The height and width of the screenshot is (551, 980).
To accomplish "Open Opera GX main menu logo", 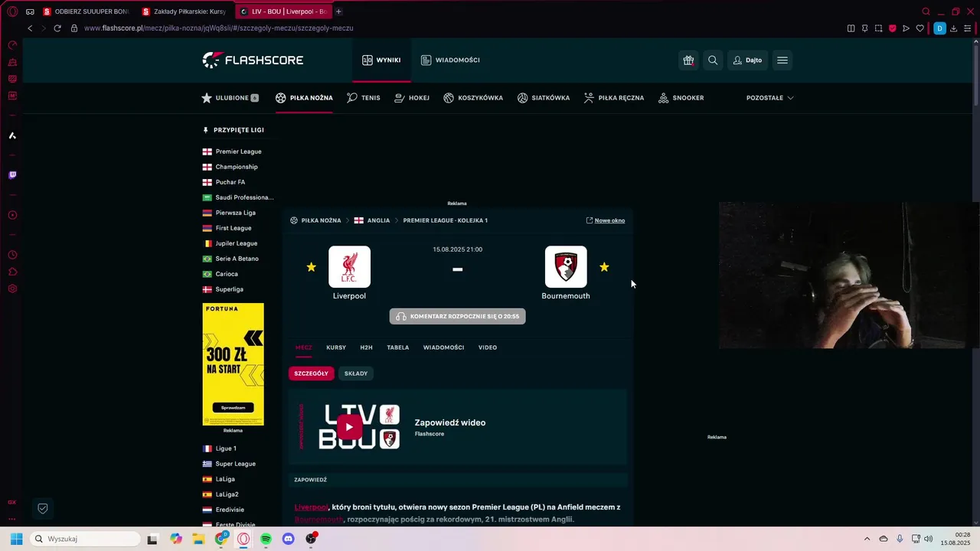I will pyautogui.click(x=12, y=11).
